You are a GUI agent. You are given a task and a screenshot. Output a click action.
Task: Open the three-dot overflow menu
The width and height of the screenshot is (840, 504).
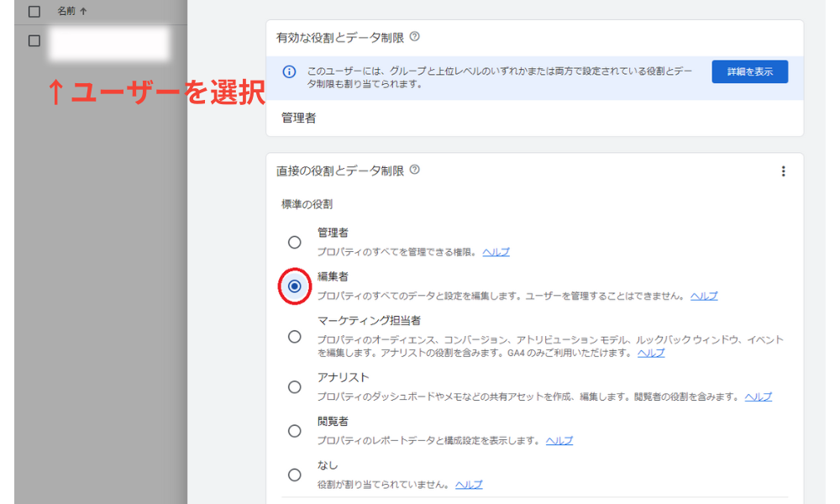tap(784, 171)
